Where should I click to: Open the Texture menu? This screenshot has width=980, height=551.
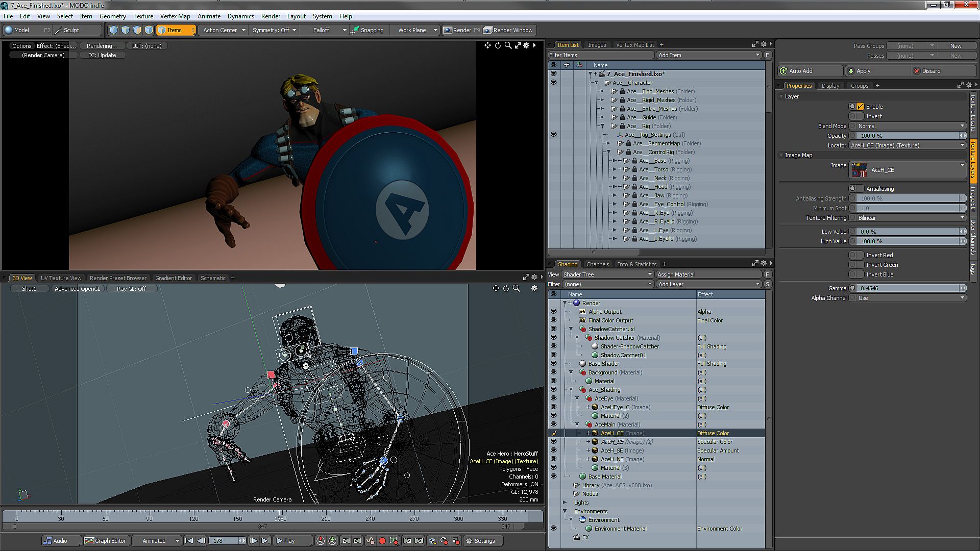pos(143,16)
